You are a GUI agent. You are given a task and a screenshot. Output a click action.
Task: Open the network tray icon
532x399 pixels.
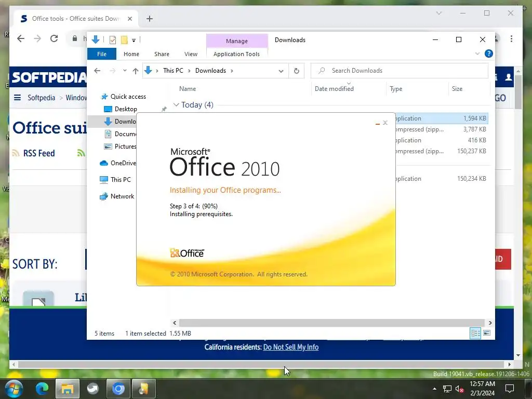pos(447,389)
